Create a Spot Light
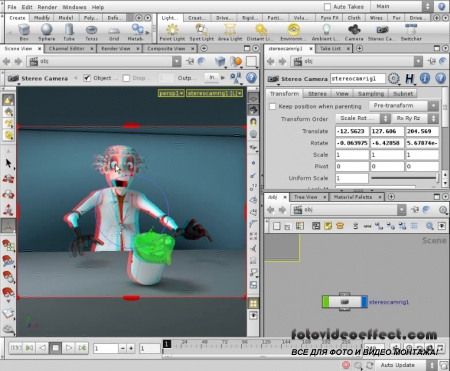 point(201,32)
